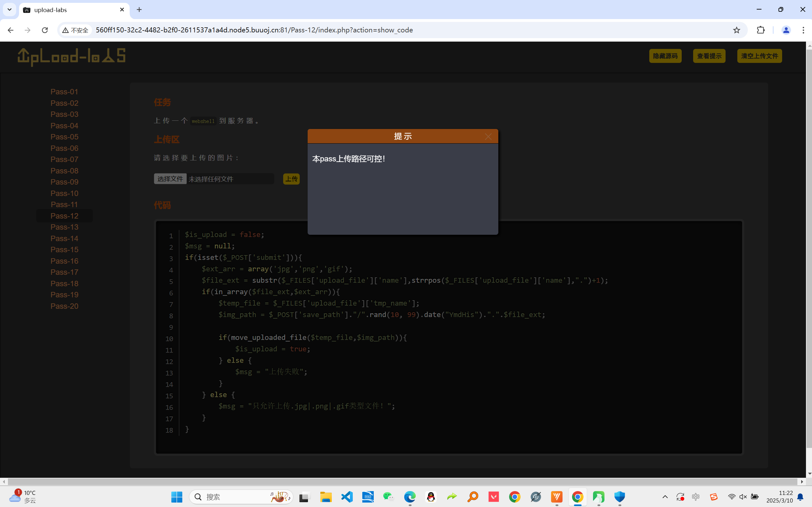Click the horizontal page scrollbar

402,482
